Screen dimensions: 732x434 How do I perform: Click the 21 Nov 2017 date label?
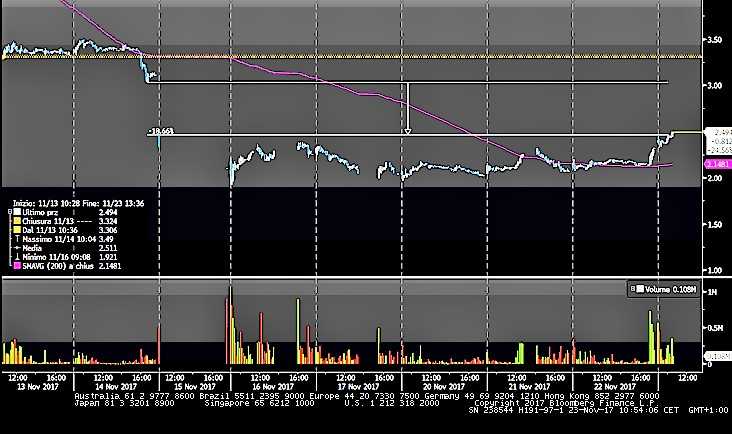529,387
